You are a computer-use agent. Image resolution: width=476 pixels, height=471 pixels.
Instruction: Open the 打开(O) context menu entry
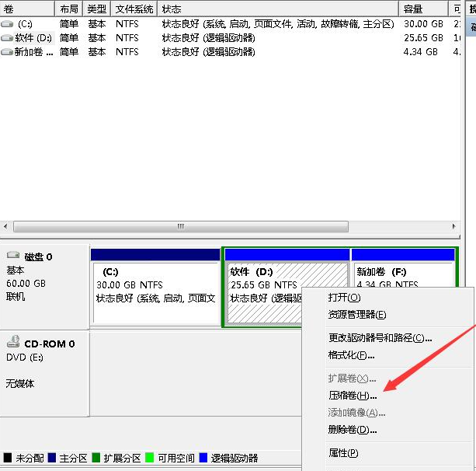coord(344,297)
